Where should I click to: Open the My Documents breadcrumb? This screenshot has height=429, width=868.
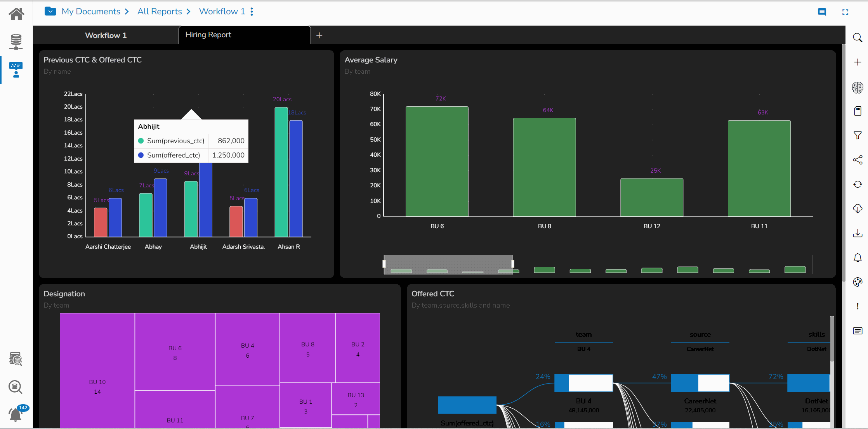pyautogui.click(x=91, y=12)
